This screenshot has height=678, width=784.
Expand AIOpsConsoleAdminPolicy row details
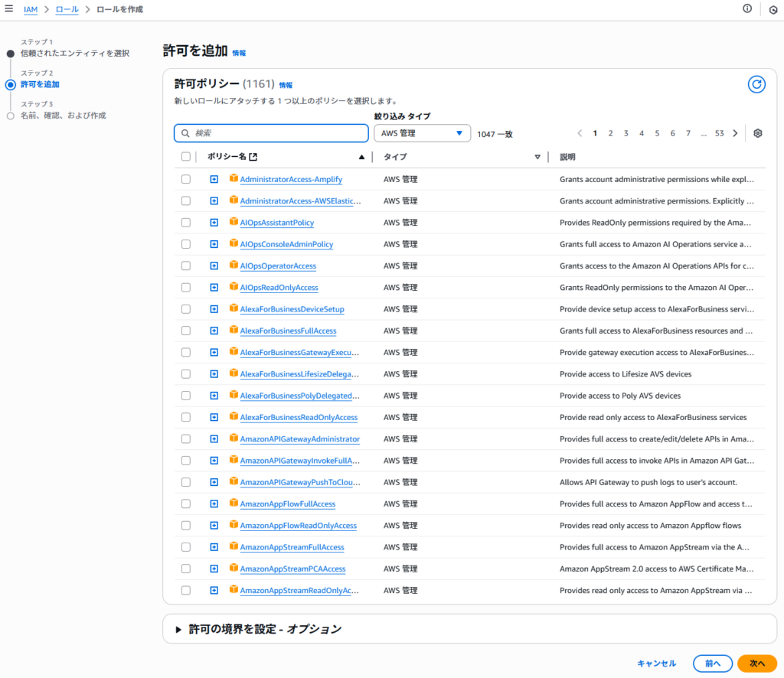tap(214, 244)
